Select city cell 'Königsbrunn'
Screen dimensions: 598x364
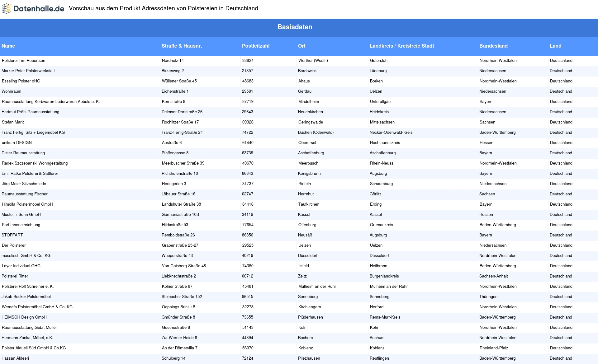coord(309,174)
